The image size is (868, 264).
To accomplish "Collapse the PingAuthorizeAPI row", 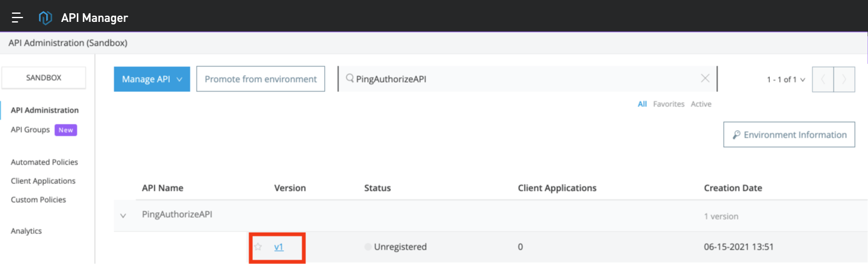I will pos(123,216).
